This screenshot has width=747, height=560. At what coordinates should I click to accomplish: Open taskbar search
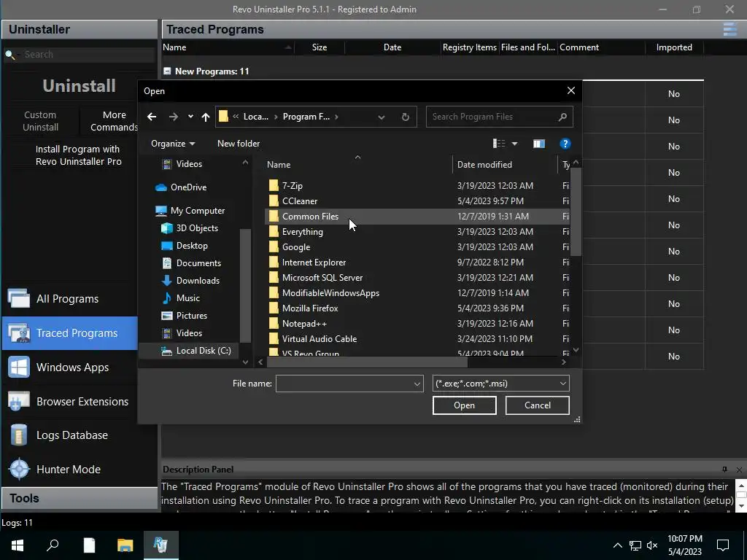[53, 545]
